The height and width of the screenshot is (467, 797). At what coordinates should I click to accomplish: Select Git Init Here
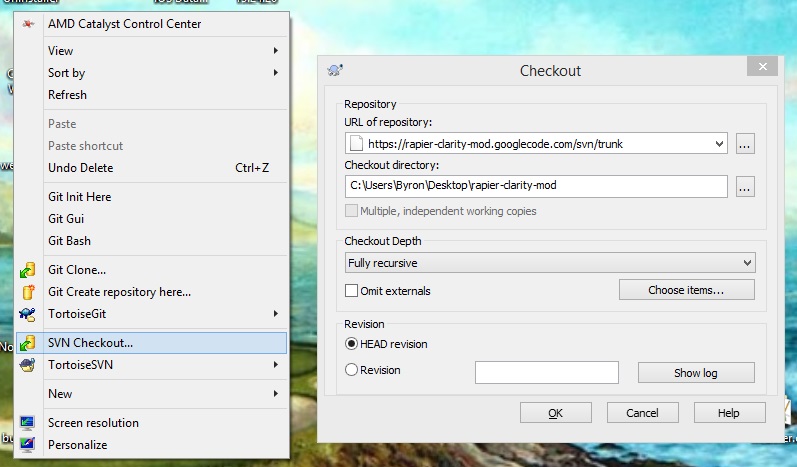(x=151, y=197)
